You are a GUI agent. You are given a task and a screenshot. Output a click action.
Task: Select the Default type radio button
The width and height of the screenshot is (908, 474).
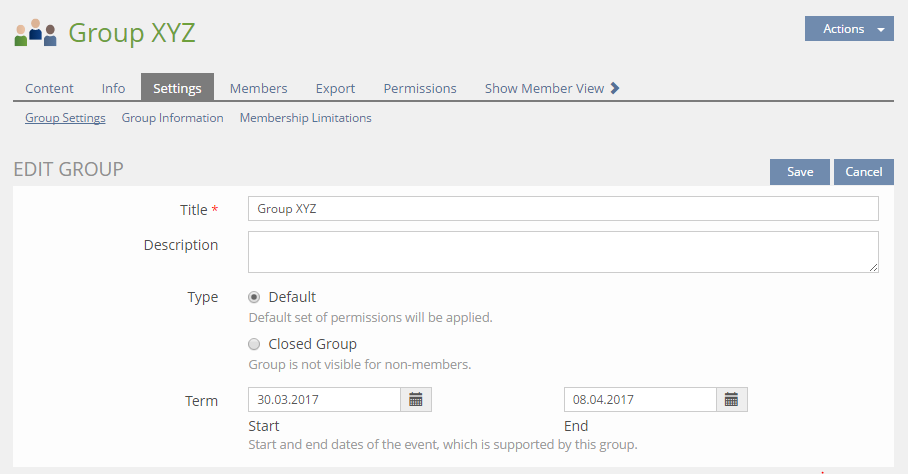point(254,297)
